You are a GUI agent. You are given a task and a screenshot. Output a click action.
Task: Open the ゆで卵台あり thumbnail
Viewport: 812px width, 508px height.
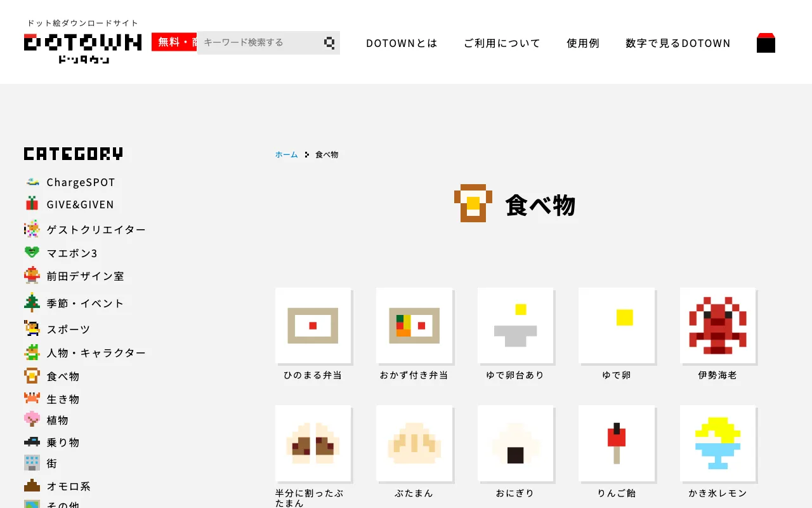tap(515, 326)
